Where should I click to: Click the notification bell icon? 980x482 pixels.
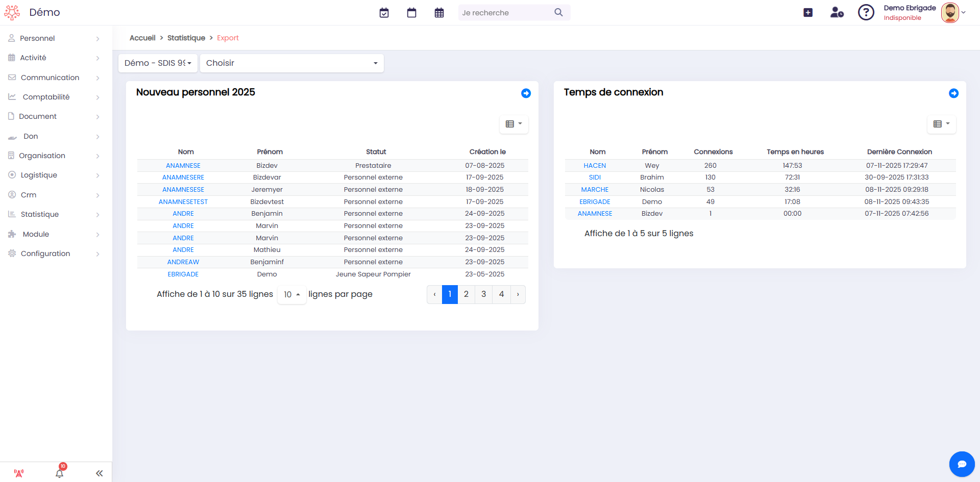point(60,473)
